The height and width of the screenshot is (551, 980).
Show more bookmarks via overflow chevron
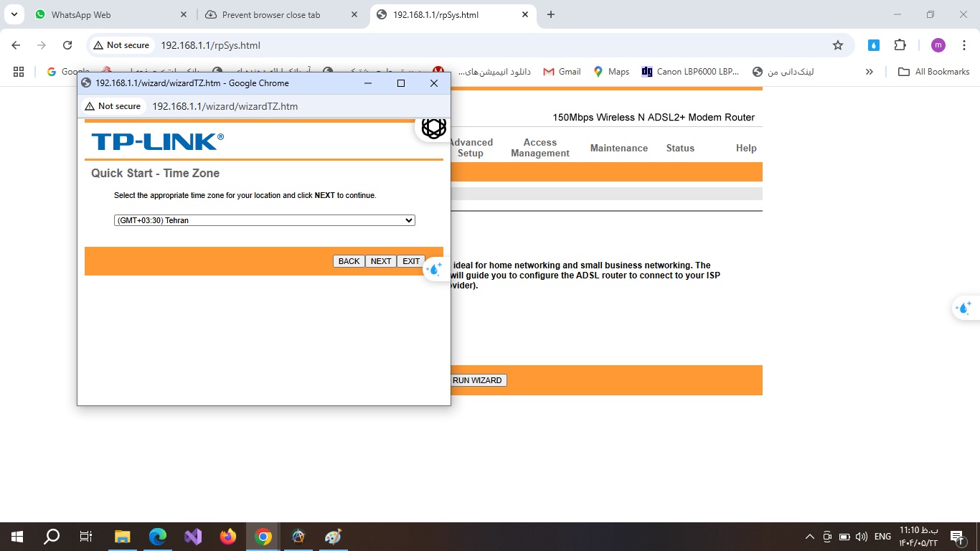click(x=870, y=72)
